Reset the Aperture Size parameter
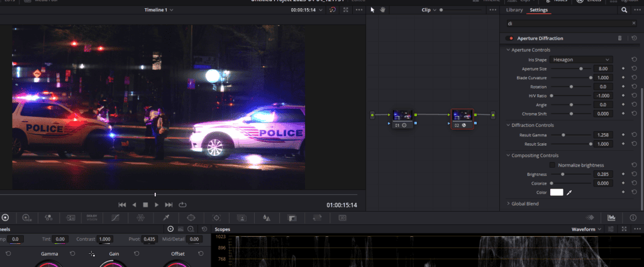The image size is (644, 267). [634, 68]
